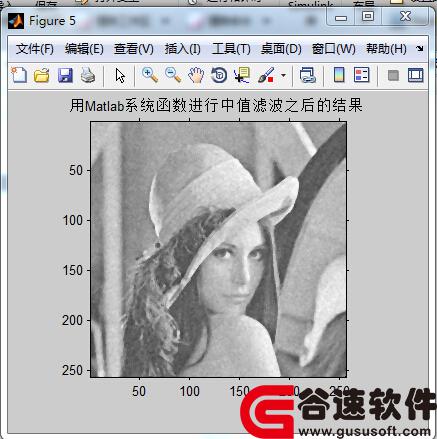This screenshot has height=439, width=437.
Task: Open the 工具(T) menu
Action: 231,49
